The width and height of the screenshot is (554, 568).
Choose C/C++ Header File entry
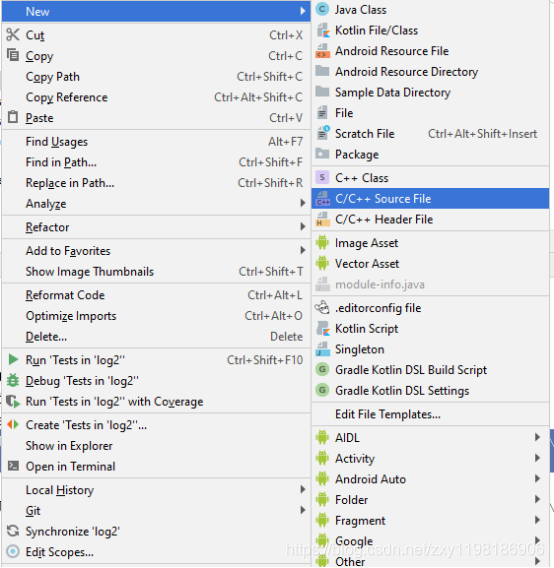pyautogui.click(x=430, y=219)
